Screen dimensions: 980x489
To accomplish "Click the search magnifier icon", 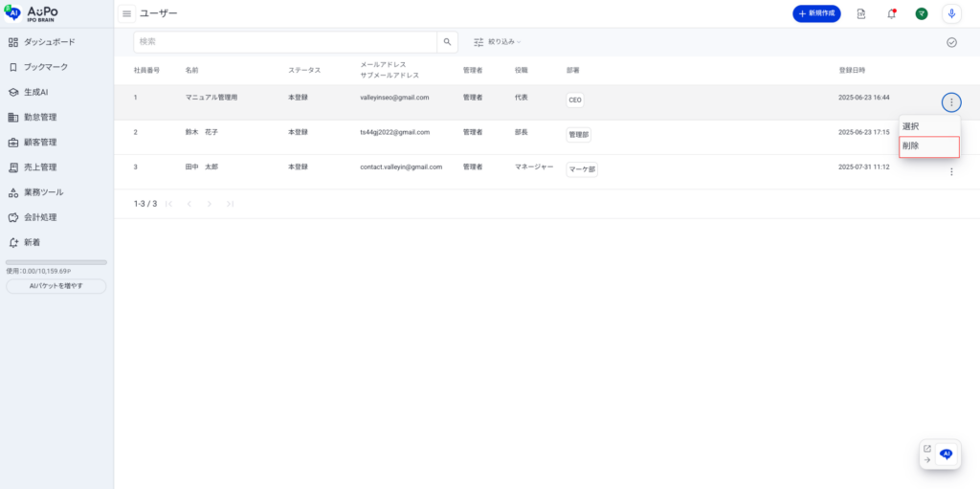I will [447, 42].
